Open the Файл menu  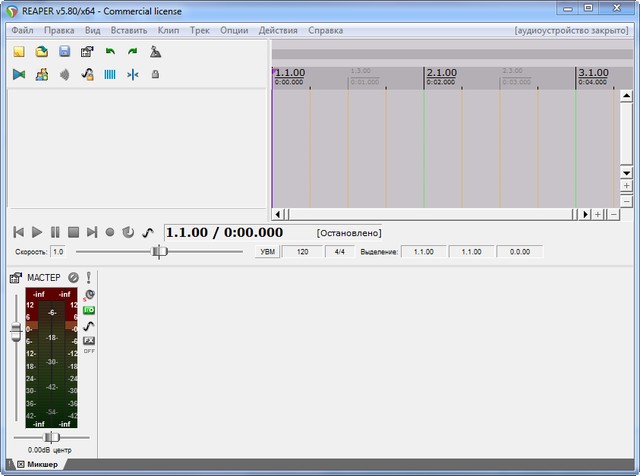(x=22, y=30)
